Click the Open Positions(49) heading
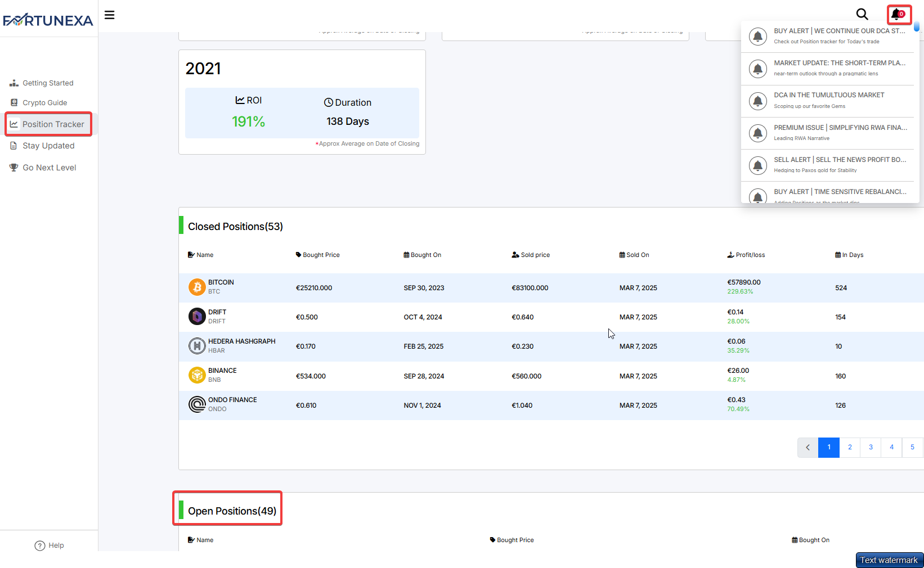This screenshot has height=568, width=924. pos(232,511)
